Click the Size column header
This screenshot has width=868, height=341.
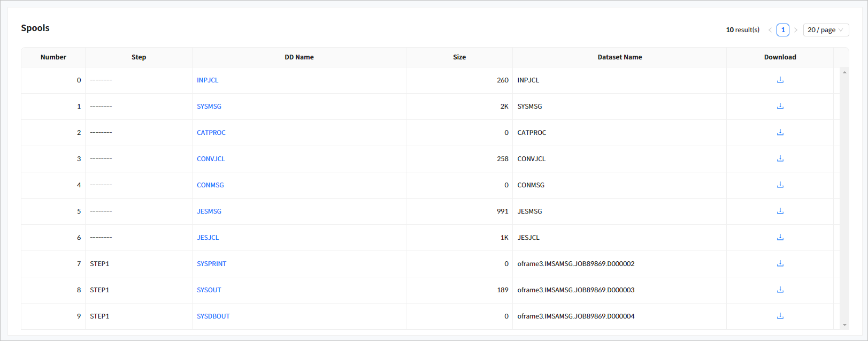459,57
